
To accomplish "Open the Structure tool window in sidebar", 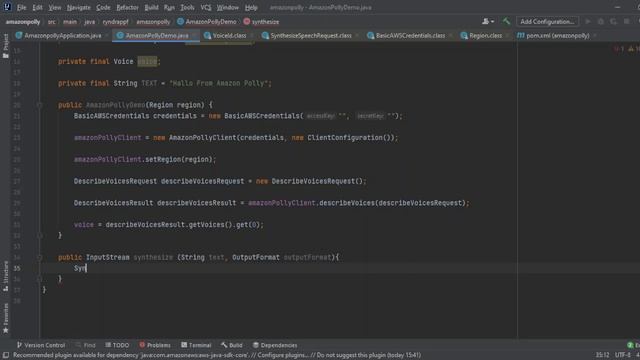I will 5,276.
